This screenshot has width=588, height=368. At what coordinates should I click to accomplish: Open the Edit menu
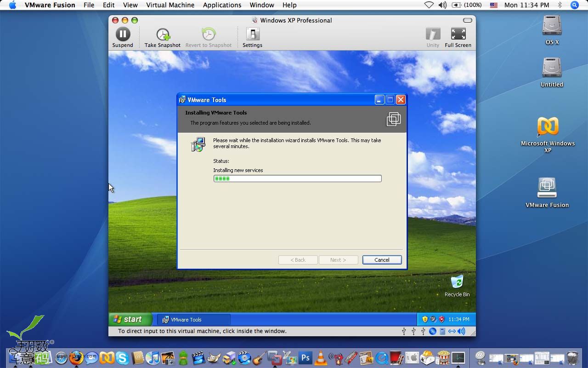point(109,5)
